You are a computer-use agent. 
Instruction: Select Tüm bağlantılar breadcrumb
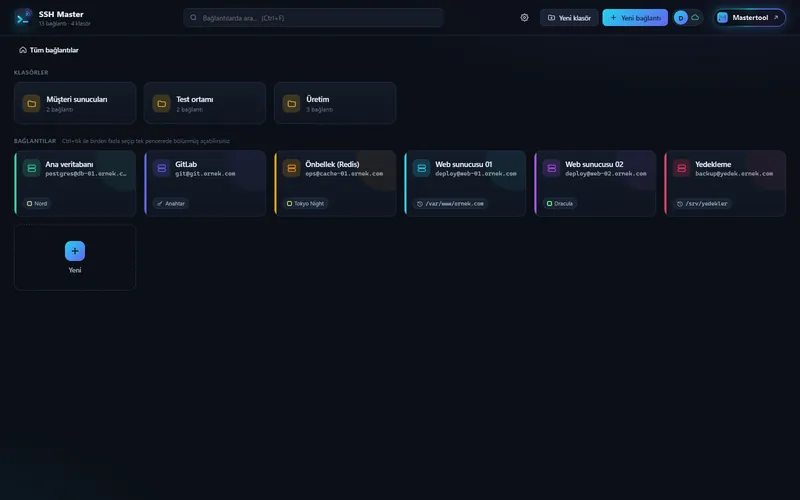point(49,50)
